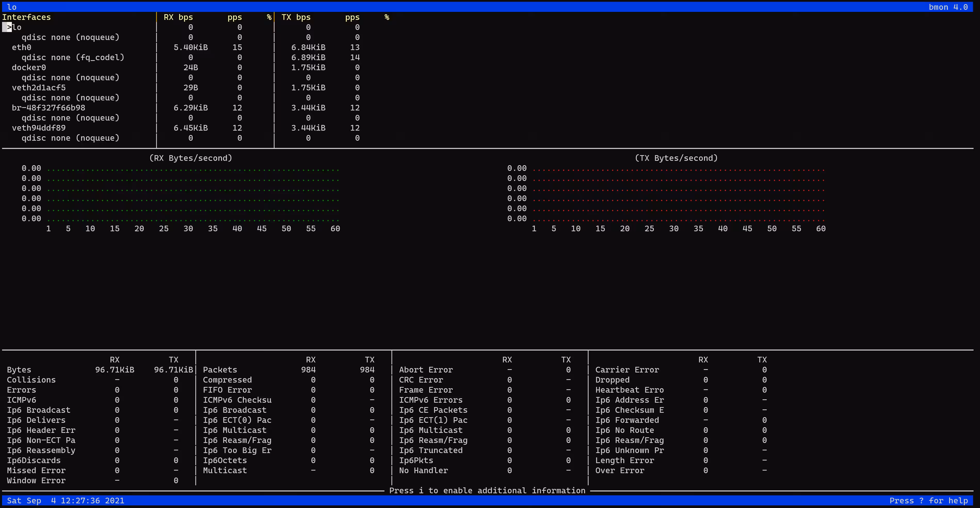Click the Over Error label
This screenshot has width=980, height=508.
pos(620,471)
